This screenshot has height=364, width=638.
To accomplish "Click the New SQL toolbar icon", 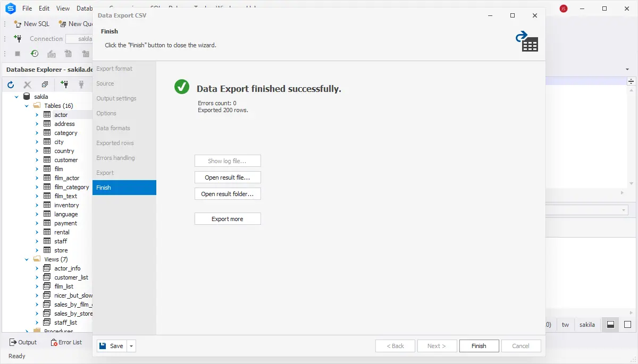I will click(18, 24).
